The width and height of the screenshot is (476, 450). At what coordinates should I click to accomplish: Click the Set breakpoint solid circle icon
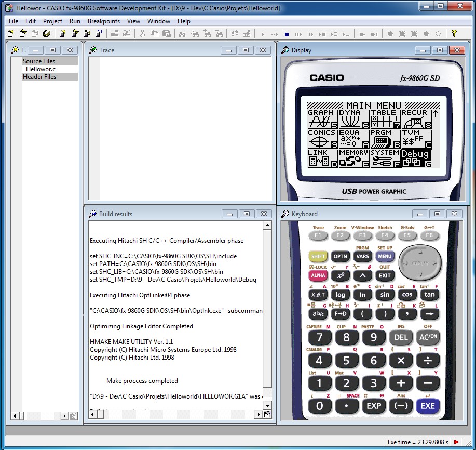coord(390,34)
